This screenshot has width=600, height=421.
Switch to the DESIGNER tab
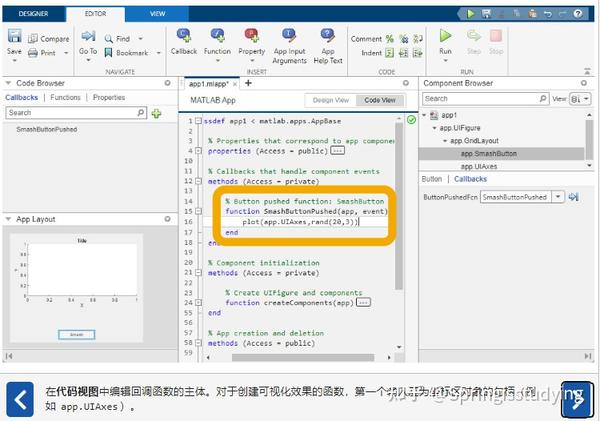(x=34, y=14)
